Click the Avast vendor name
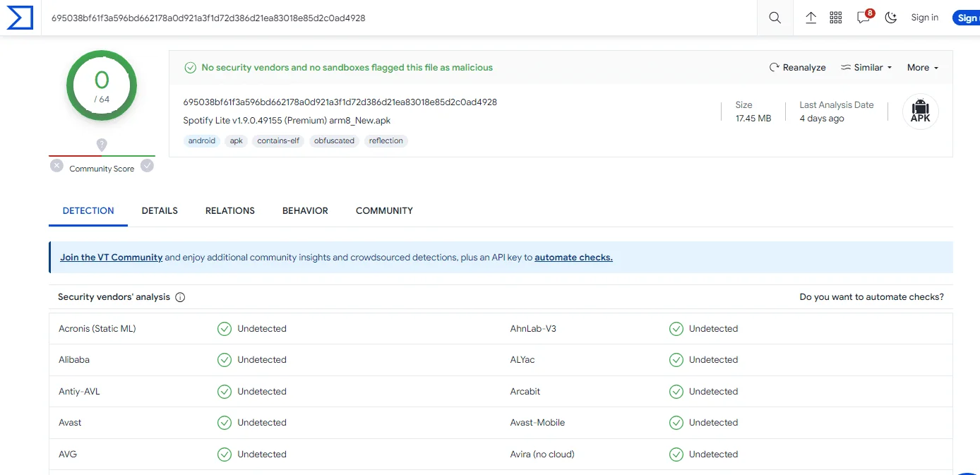The image size is (980, 475). pyautogui.click(x=70, y=423)
